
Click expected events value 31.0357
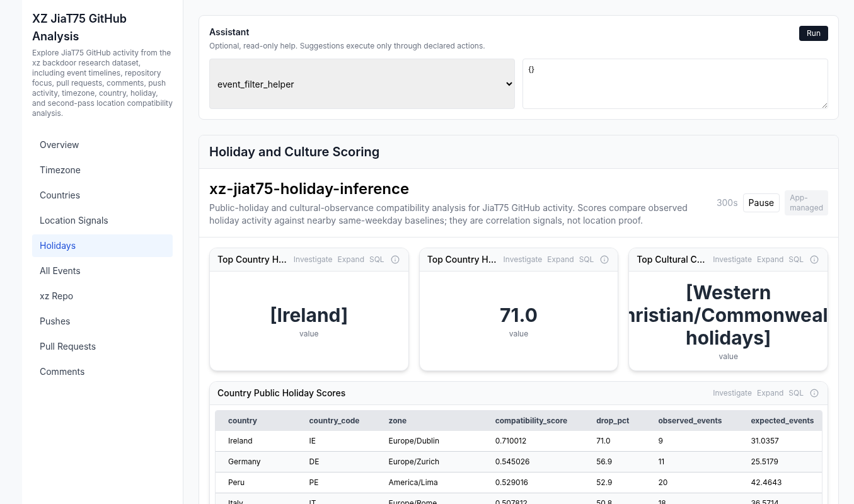point(765,441)
